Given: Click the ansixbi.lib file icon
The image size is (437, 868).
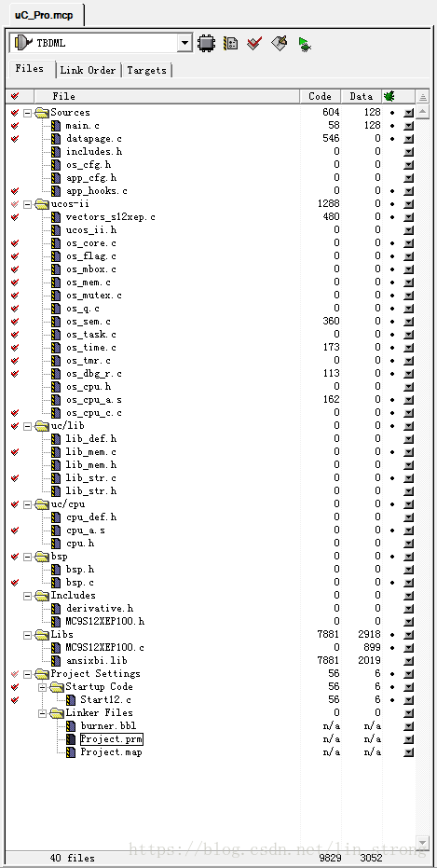Looking at the screenshot, I should (x=56, y=660).
